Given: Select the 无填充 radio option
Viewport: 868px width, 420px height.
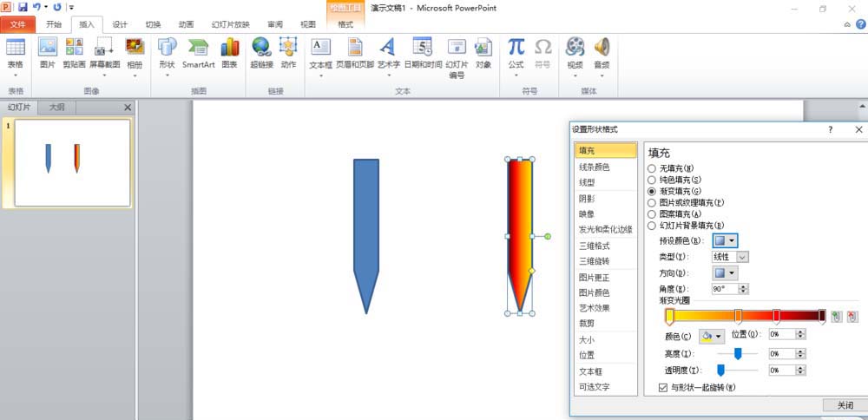Looking at the screenshot, I should 652,168.
